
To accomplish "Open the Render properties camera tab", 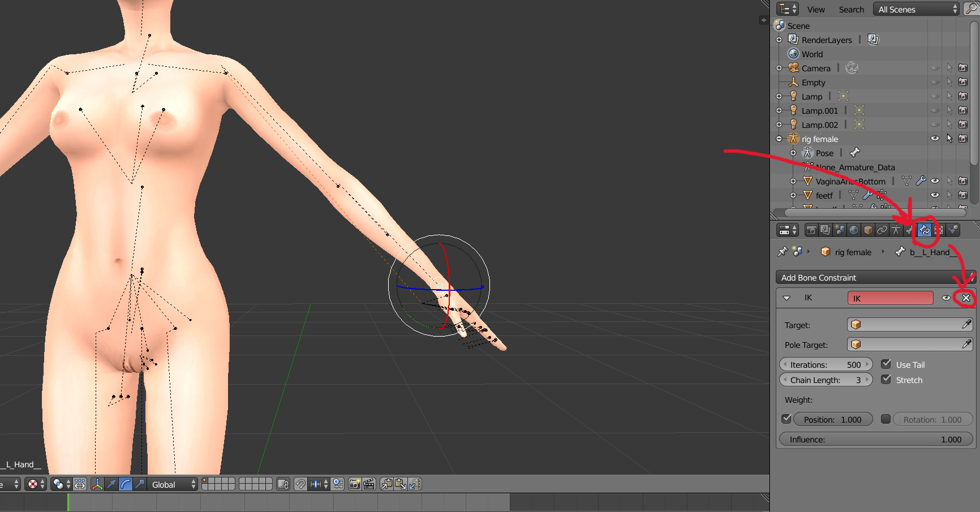I will 811,230.
